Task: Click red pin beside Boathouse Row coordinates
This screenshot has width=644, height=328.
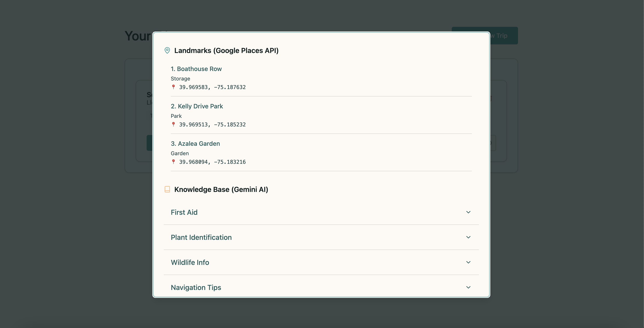Action: (x=173, y=87)
